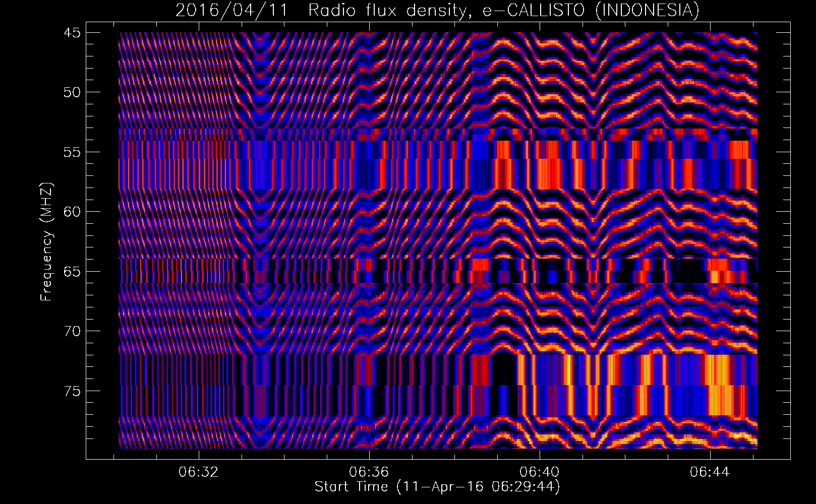The image size is (816, 504).
Task: Click the 06:32 time tick label
Action: [x=199, y=472]
